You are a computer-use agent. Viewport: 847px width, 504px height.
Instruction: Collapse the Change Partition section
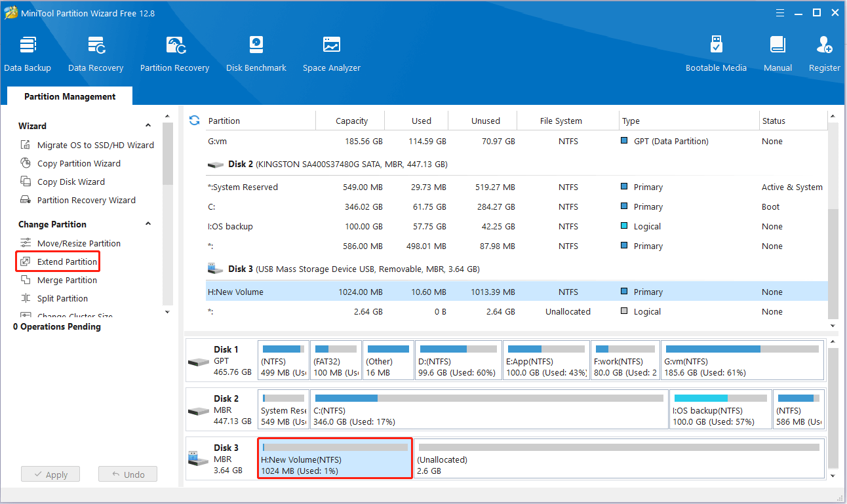148,224
